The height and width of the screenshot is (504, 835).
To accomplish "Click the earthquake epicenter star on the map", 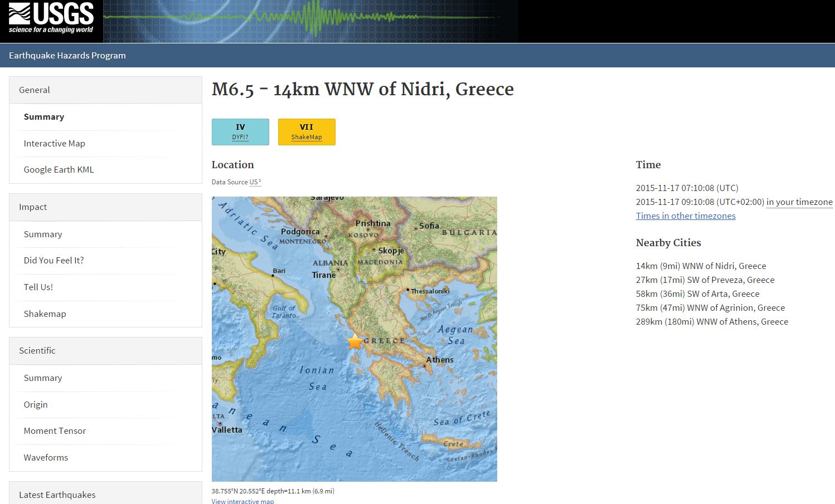I will (353, 342).
